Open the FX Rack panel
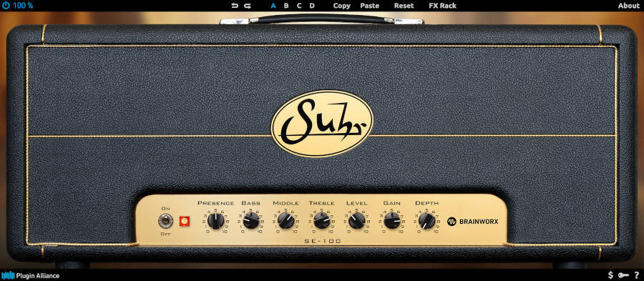The image size is (644, 281). coord(442,6)
